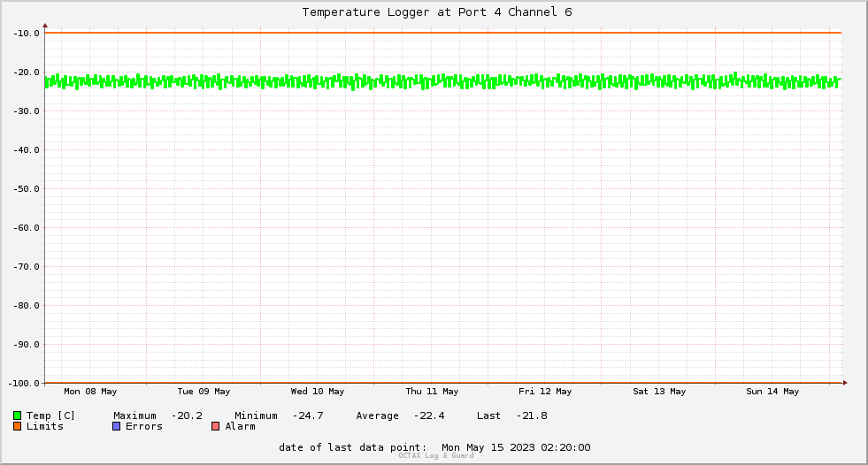Click the blue Errors legend swatch
This screenshot has width=868, height=465.
[x=116, y=426]
